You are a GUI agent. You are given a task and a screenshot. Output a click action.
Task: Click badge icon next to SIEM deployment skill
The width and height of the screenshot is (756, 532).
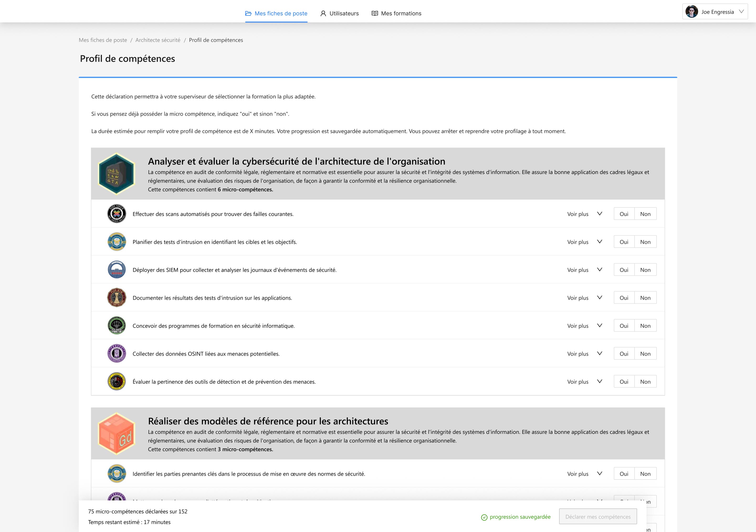click(x=117, y=270)
